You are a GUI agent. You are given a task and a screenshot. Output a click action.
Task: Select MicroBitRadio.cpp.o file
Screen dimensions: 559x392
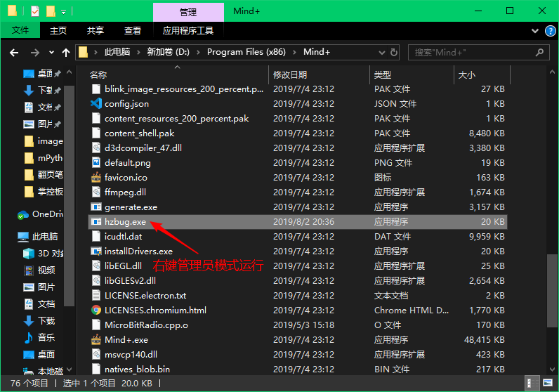(x=297, y=325)
